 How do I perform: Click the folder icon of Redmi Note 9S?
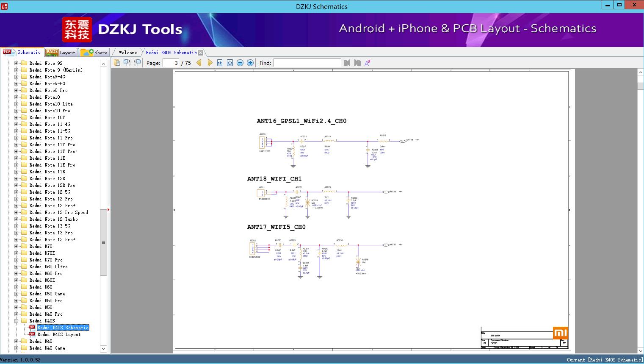24,63
